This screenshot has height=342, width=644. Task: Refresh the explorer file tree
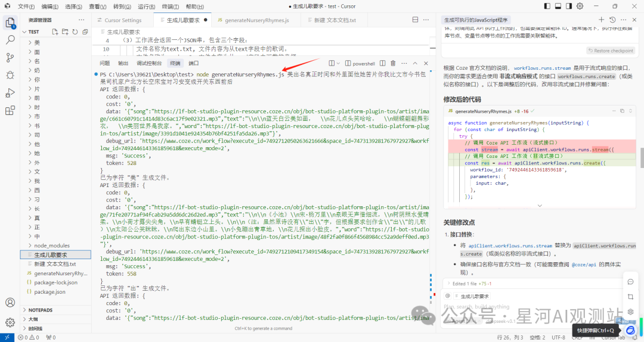pos(75,32)
